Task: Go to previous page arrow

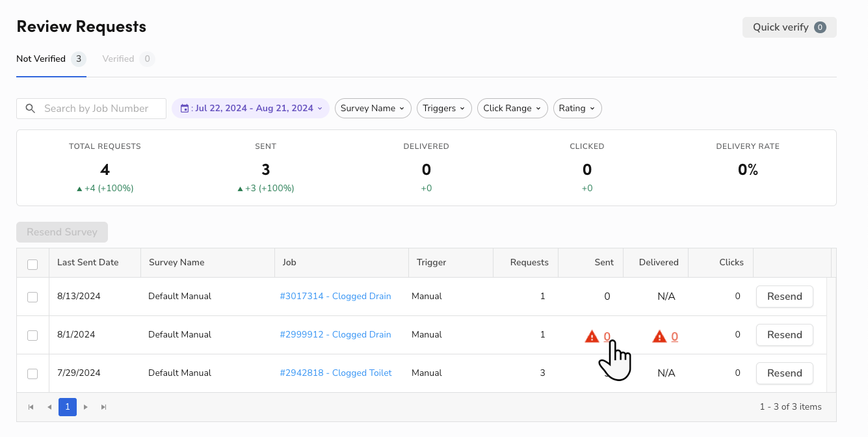Action: [49, 407]
